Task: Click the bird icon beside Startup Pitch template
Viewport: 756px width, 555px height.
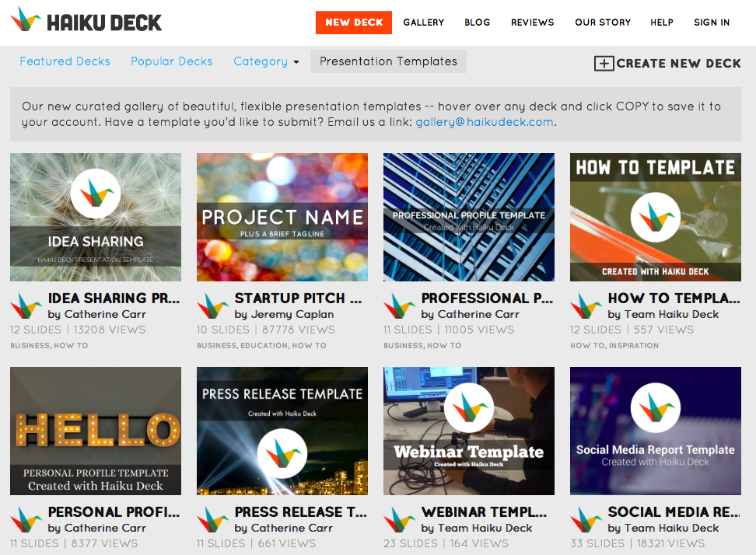Action: click(213, 305)
